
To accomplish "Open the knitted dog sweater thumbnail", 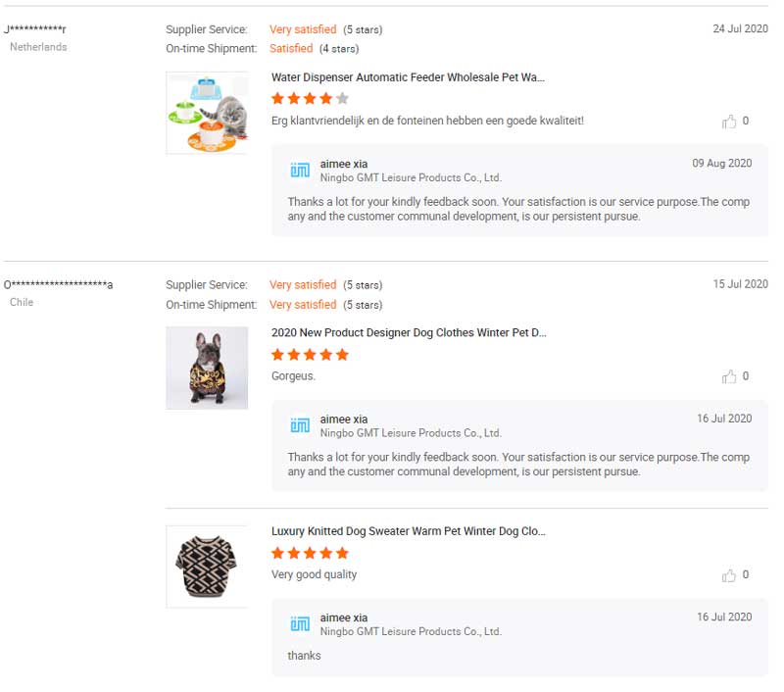I will (x=207, y=567).
